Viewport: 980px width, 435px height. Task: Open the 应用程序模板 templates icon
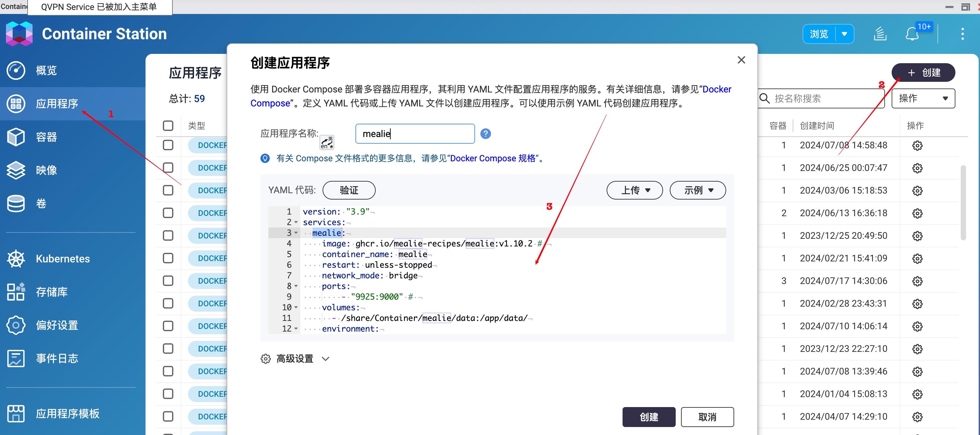(16, 414)
